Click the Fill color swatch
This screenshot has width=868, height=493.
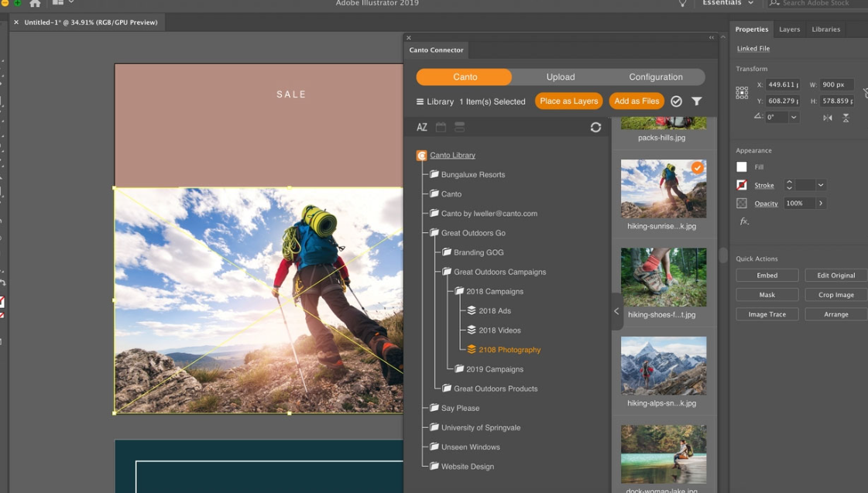tap(742, 167)
